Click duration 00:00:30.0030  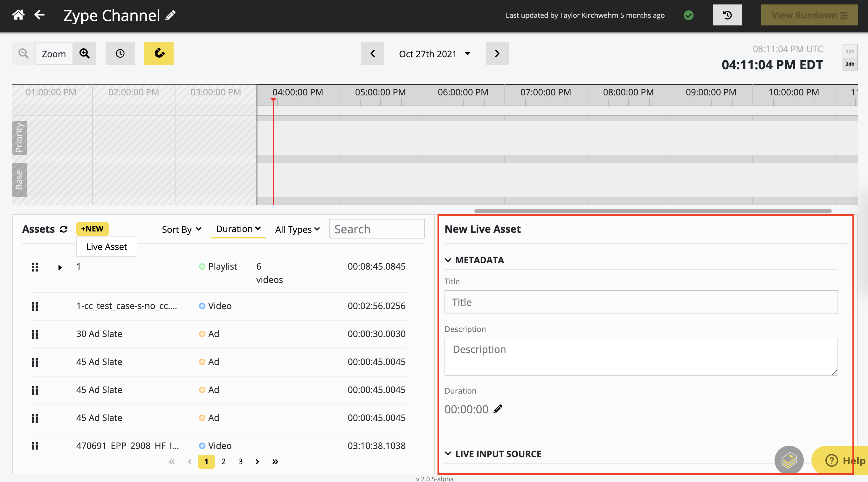click(x=376, y=334)
